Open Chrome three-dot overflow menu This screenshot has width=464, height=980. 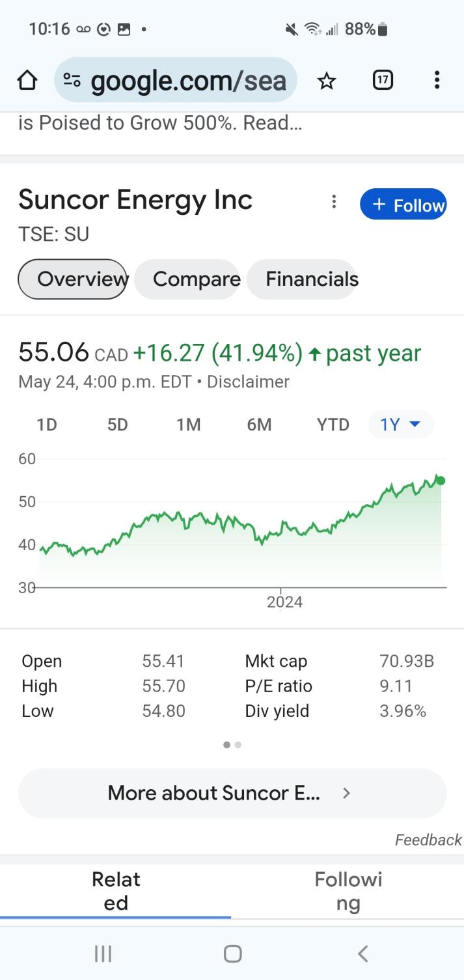tap(437, 80)
